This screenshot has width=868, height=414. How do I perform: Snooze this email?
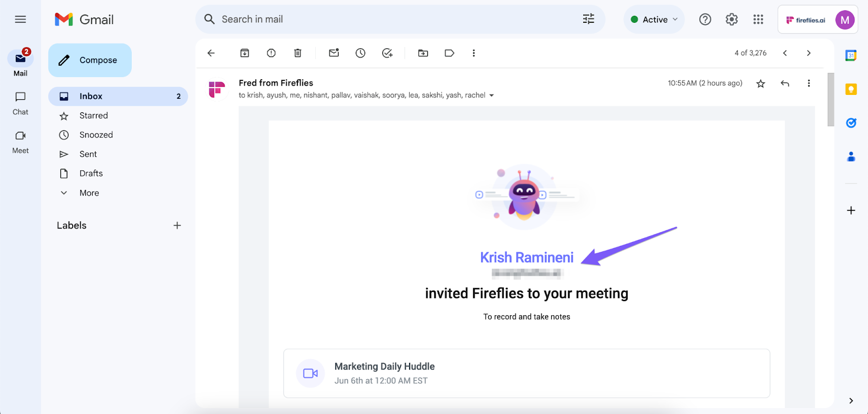(x=361, y=53)
